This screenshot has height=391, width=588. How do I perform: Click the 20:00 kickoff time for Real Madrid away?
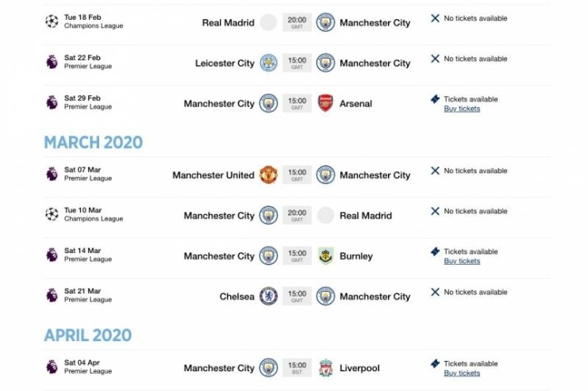coord(297,22)
